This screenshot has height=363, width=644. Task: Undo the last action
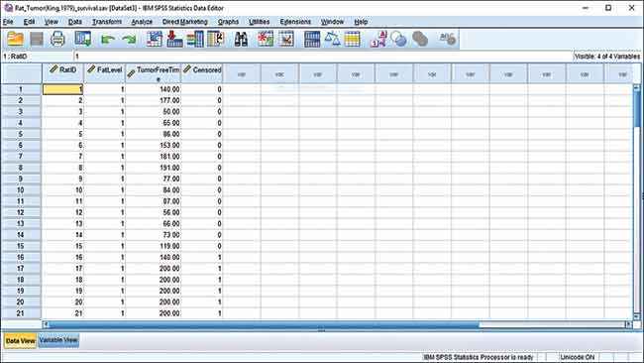pos(108,40)
